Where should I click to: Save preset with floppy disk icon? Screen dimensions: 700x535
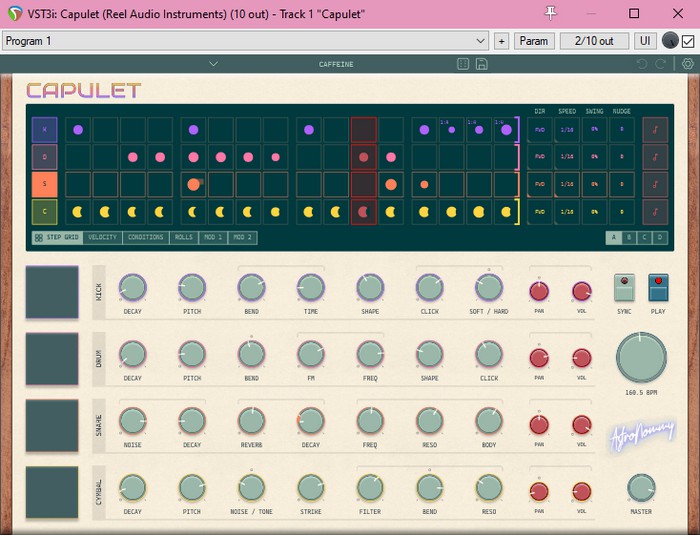[x=481, y=64]
